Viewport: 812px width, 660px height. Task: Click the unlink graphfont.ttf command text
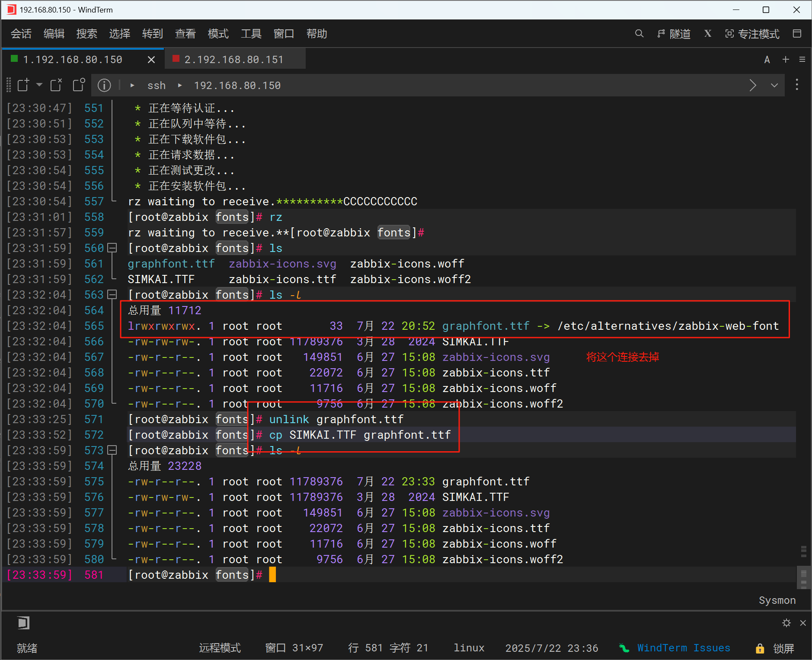(x=336, y=419)
